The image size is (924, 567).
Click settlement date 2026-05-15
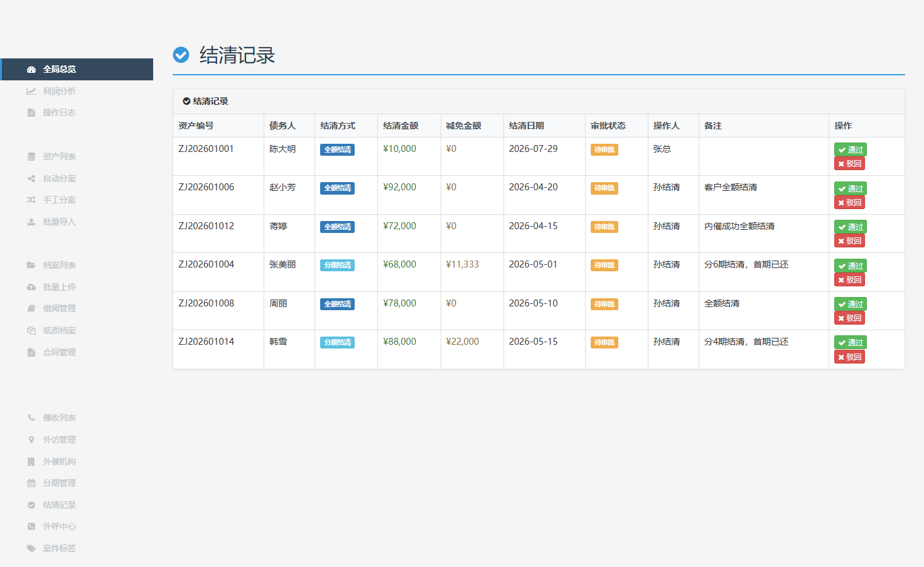(534, 342)
